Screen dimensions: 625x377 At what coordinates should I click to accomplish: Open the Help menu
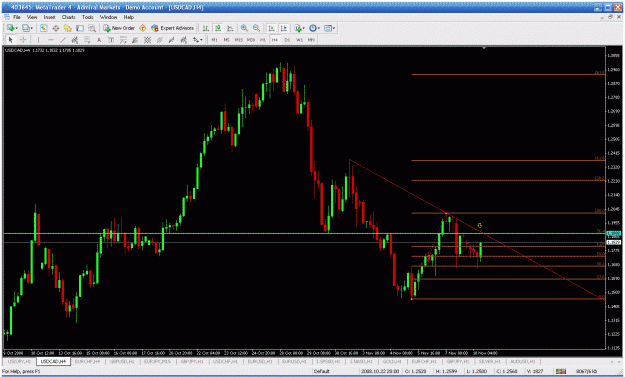coord(129,17)
